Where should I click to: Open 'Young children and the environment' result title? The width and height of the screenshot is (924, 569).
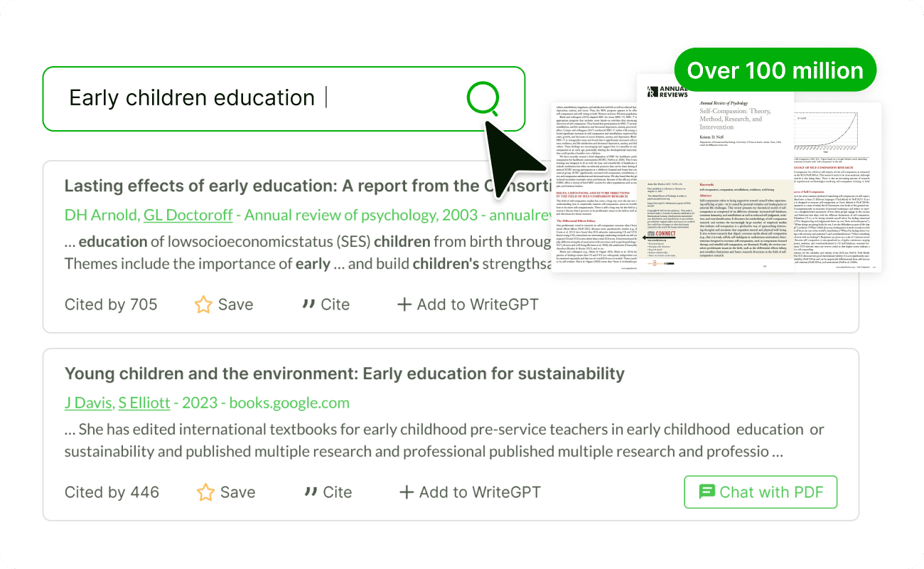pos(344,373)
